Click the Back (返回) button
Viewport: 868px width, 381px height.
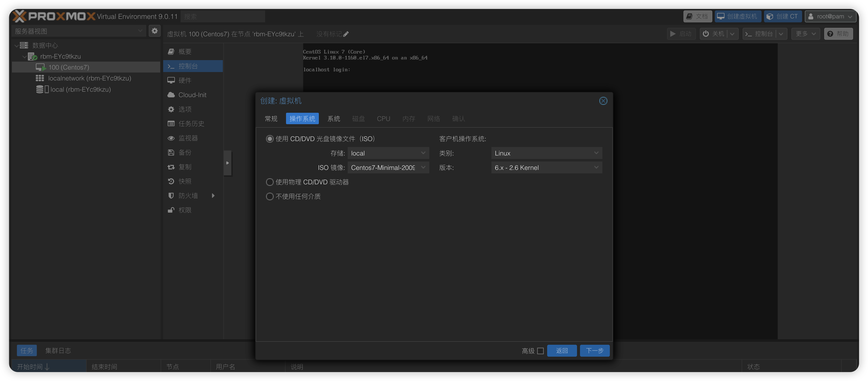click(x=562, y=351)
